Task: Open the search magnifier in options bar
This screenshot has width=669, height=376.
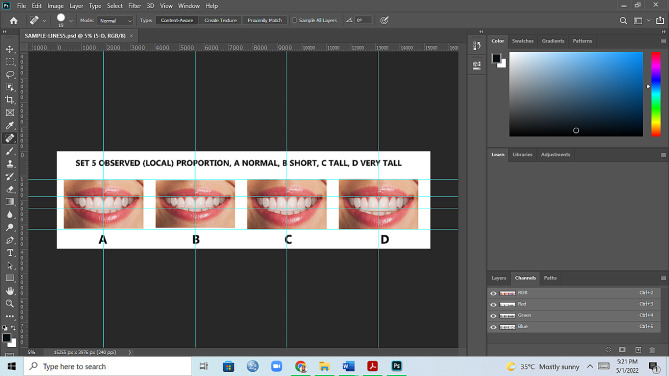Action: 623,20
